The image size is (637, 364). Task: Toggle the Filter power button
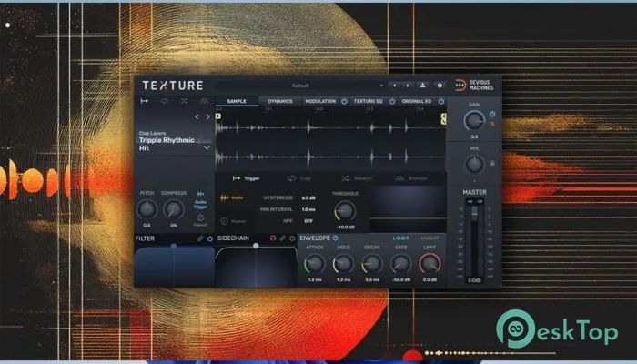point(210,238)
